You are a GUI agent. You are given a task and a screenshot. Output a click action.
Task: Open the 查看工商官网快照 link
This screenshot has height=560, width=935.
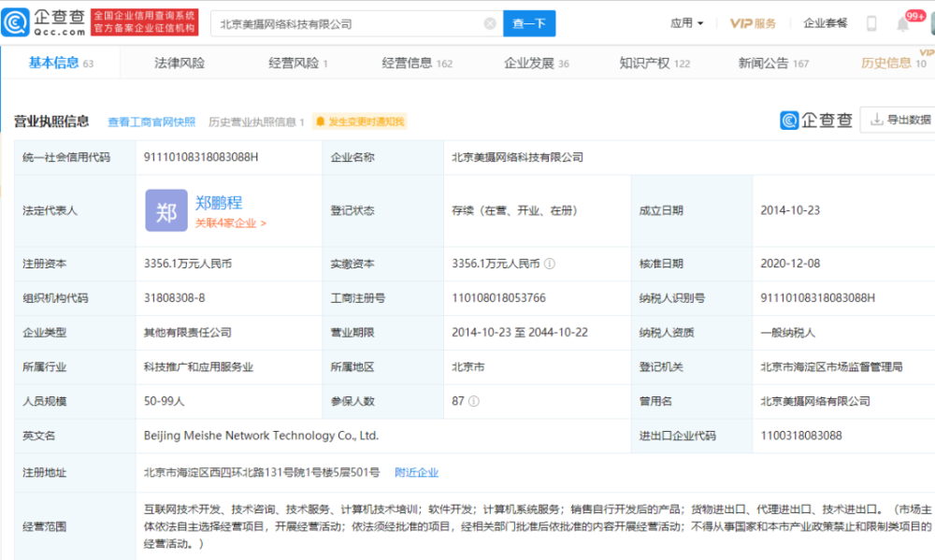click(151, 122)
